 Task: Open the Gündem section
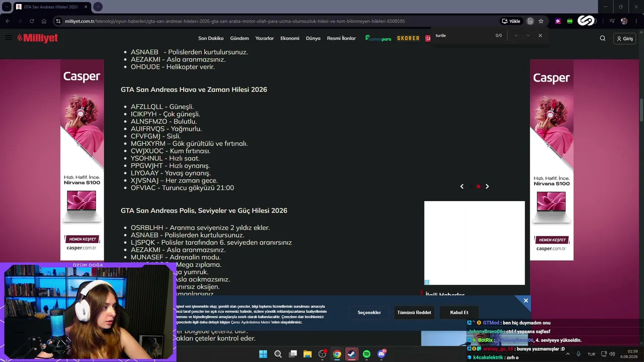coord(239,38)
